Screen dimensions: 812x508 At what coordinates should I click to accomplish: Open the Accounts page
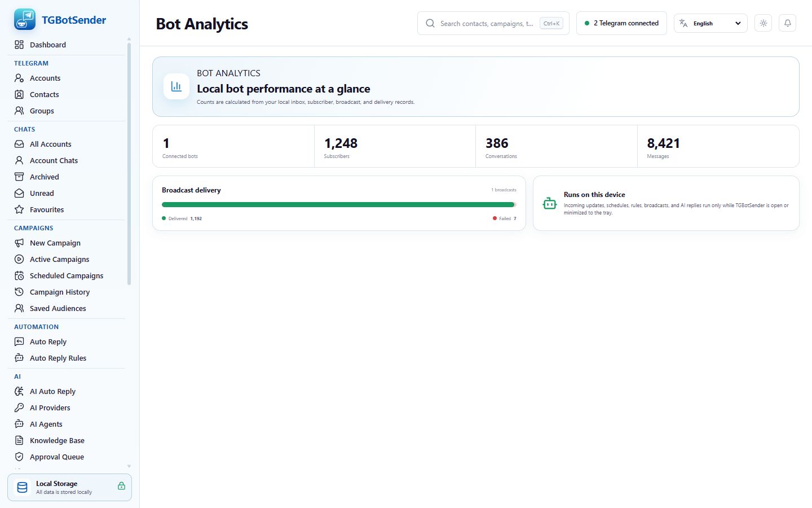(67, 78)
